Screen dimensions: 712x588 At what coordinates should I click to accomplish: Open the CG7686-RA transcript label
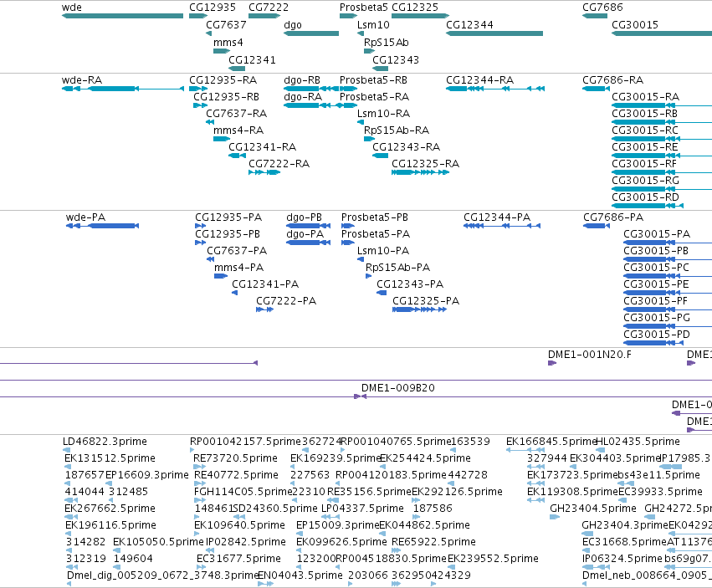click(x=613, y=80)
